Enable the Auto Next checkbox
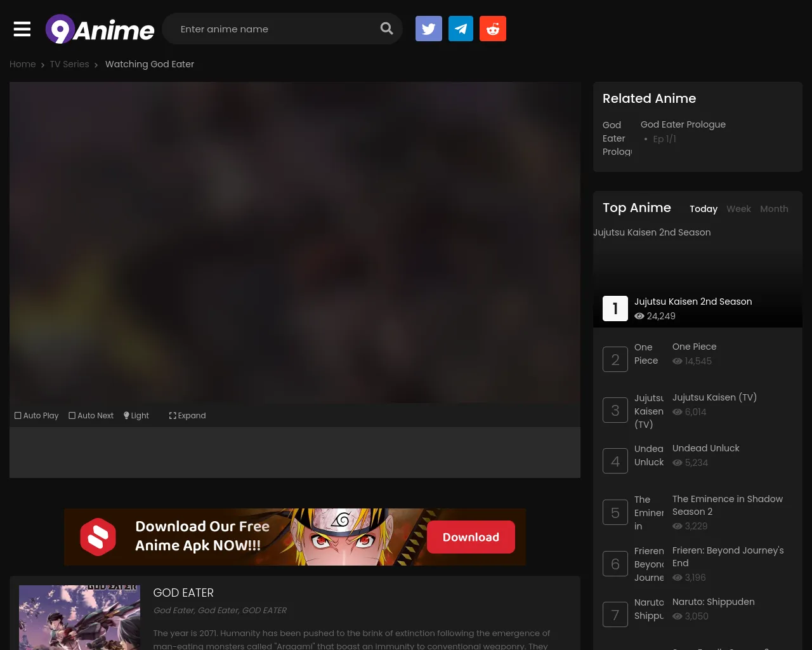Image resolution: width=812 pixels, height=650 pixels. pyautogui.click(x=72, y=416)
